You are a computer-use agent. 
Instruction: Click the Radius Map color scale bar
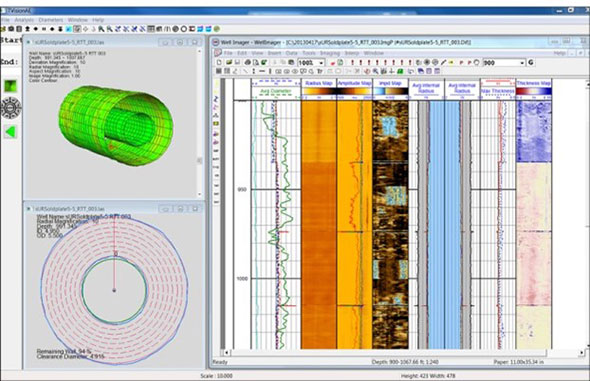319,91
